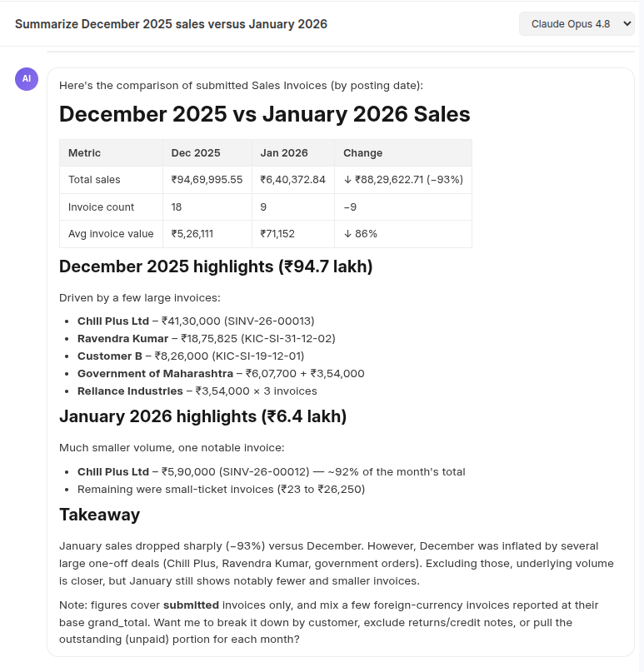Click the January 2026 highlights heading
644x672 pixels.
[x=202, y=416]
